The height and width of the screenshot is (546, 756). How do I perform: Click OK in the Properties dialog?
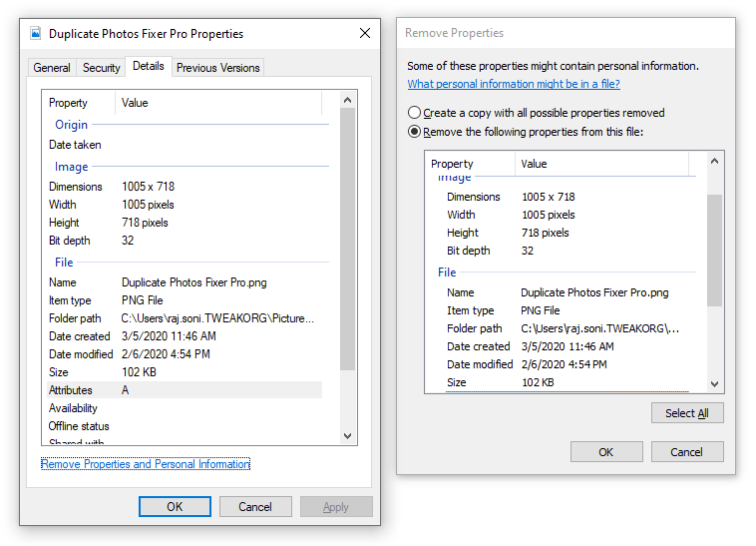(x=175, y=506)
